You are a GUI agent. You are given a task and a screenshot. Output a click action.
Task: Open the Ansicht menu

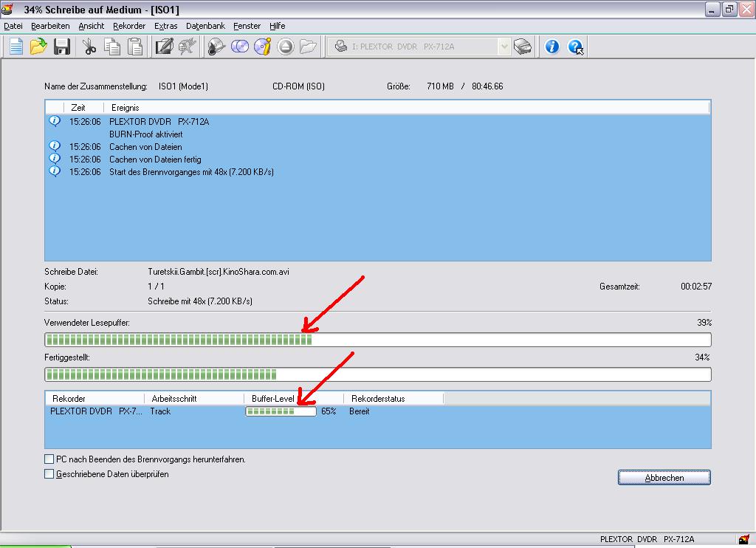point(91,26)
